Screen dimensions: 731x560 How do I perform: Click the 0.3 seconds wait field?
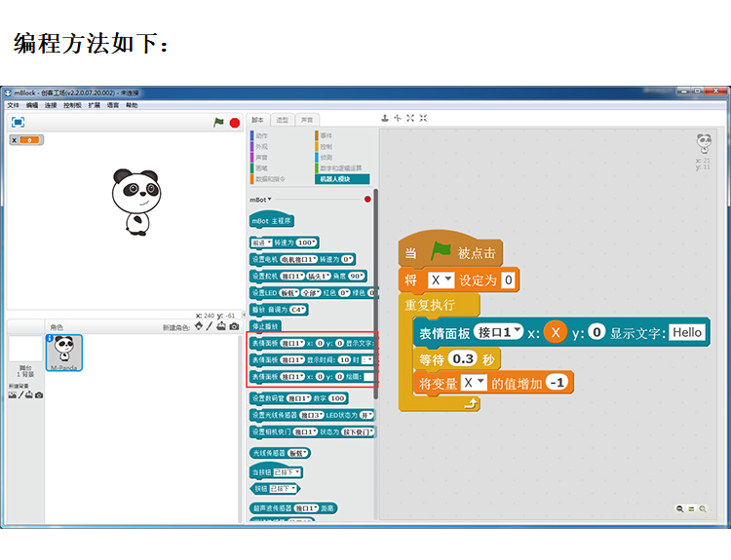[463, 358]
